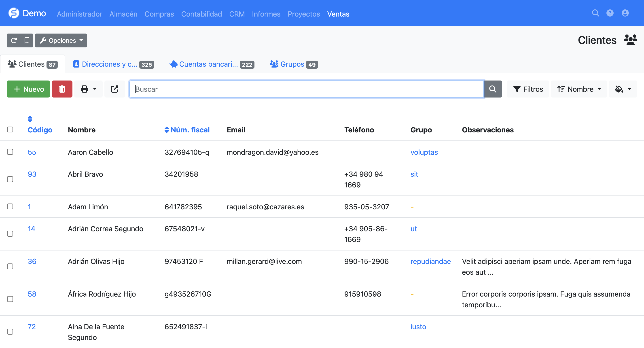Click the sort arrows above Código
Screen dimensions: 644x348
point(30,119)
